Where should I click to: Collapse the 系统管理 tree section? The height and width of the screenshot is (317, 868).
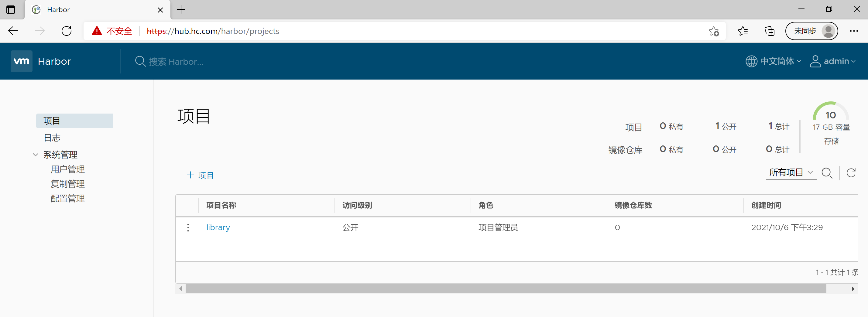pyautogui.click(x=35, y=155)
